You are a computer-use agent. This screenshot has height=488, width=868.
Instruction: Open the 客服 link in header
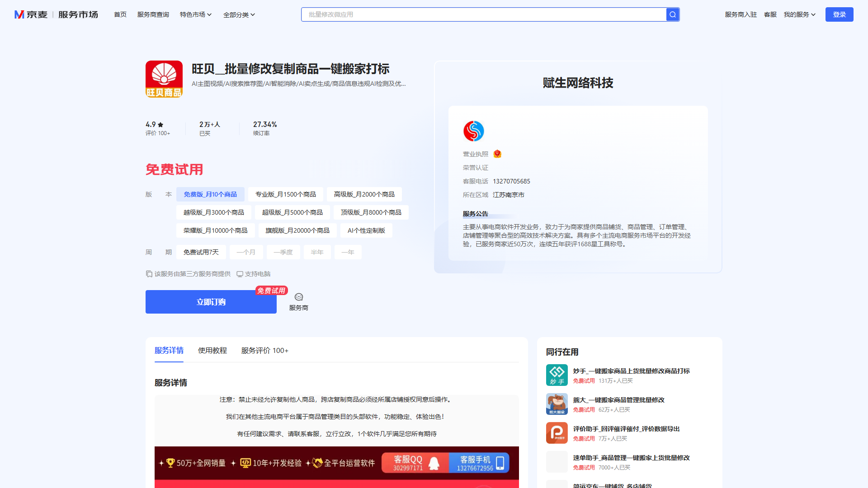(770, 14)
